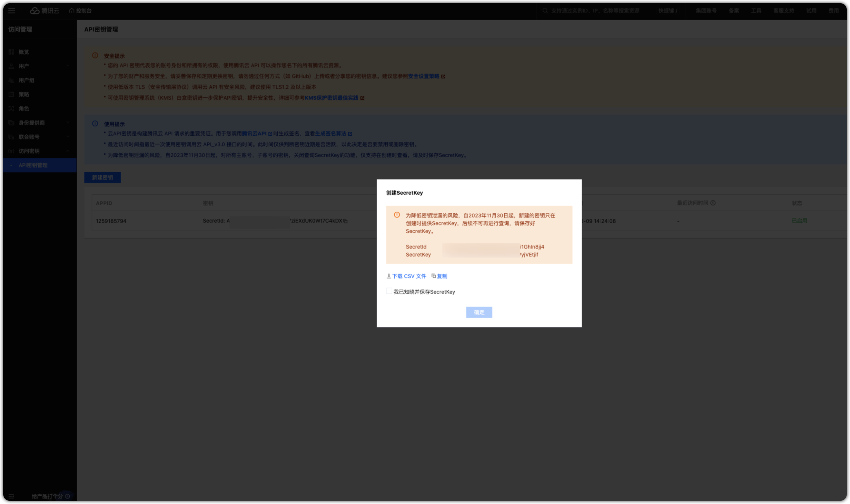Click the 控制台 home icon
Screen dimensions: 850x504
[x=71, y=11]
